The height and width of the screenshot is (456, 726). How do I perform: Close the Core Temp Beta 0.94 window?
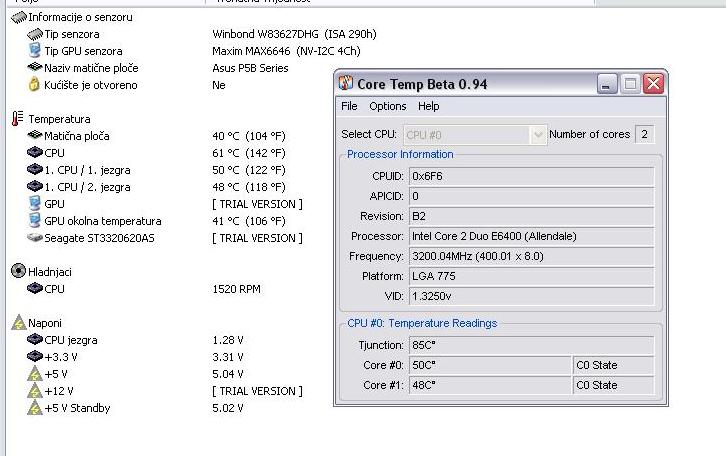[x=653, y=84]
